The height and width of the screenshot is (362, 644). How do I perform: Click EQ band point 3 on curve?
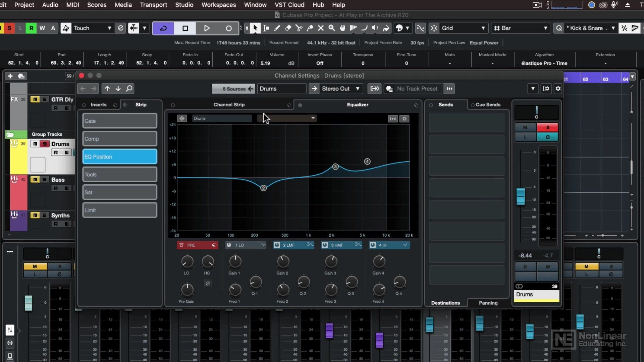click(335, 167)
